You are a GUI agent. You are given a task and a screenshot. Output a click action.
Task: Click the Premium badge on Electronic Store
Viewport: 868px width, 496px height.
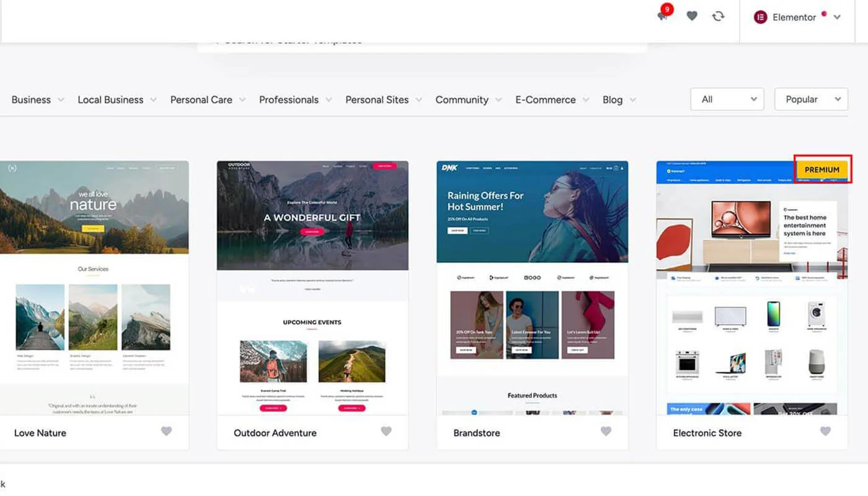tap(821, 169)
